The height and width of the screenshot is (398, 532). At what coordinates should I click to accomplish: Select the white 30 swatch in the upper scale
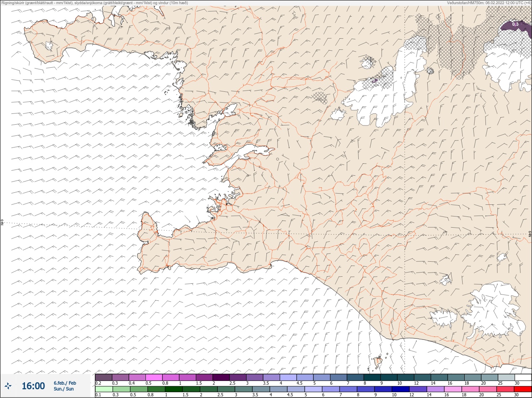click(x=523, y=377)
